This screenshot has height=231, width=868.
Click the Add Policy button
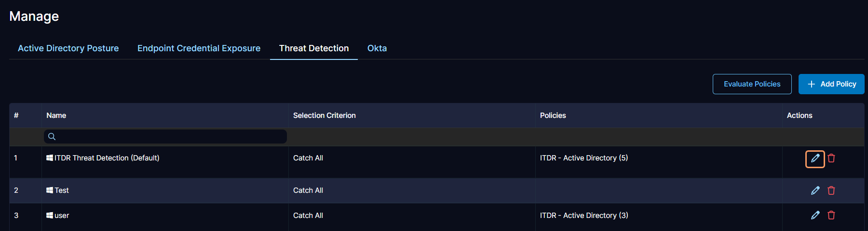click(x=831, y=84)
